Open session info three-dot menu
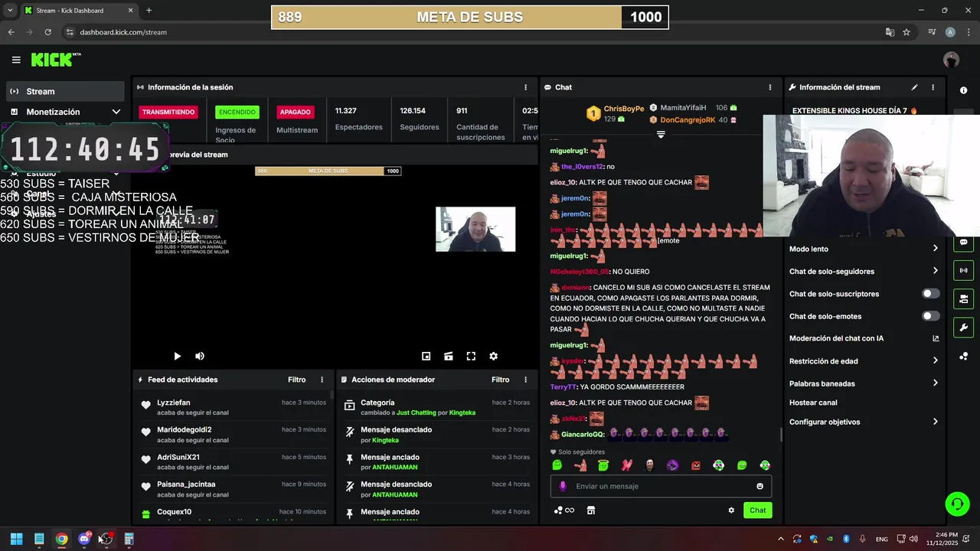 (525, 87)
